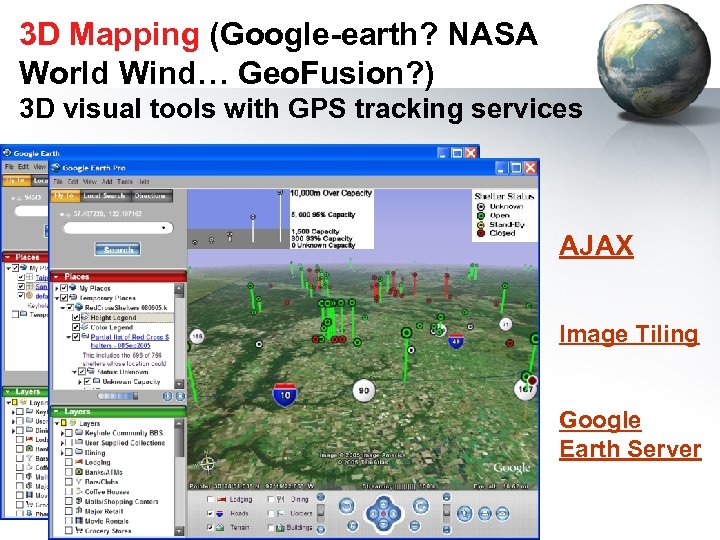Click the reset tilt round button right of navigation pad

coord(415,525)
